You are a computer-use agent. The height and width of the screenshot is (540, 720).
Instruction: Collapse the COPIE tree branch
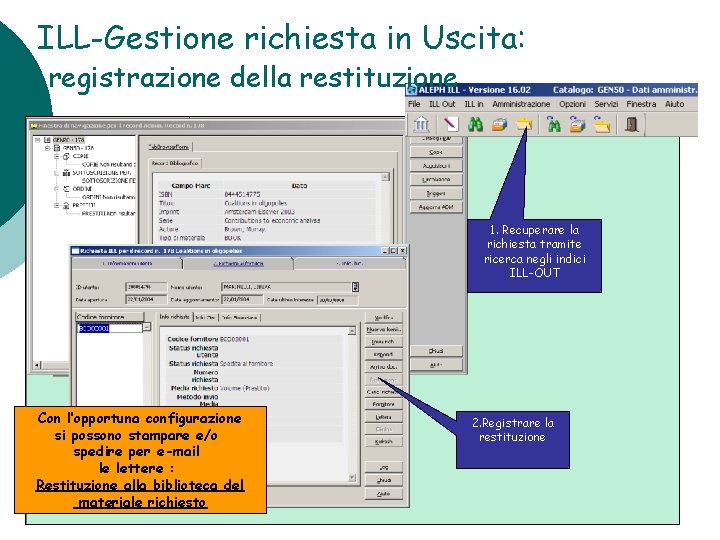(x=57, y=157)
